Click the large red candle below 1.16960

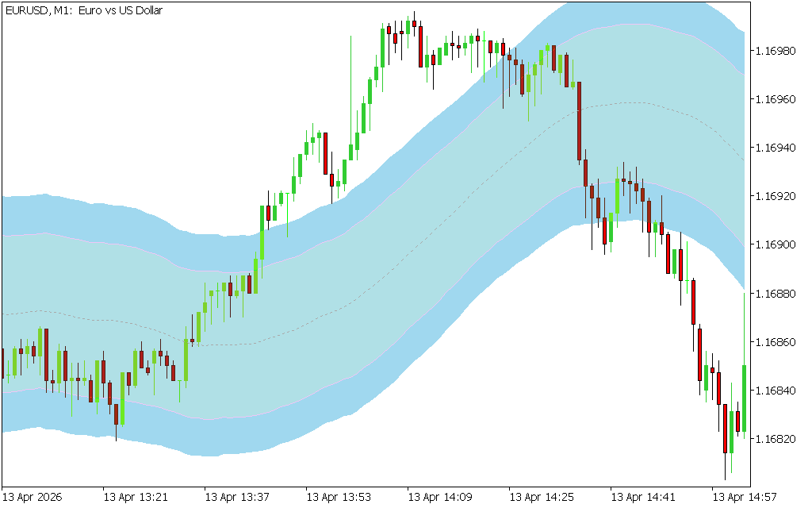(579, 121)
